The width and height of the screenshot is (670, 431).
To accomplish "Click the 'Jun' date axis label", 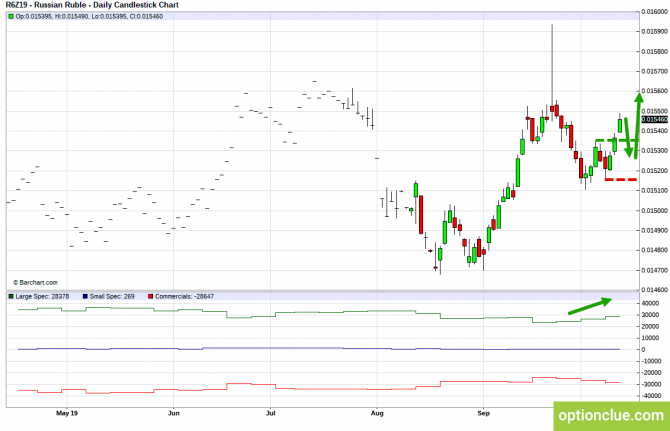I will [x=173, y=413].
